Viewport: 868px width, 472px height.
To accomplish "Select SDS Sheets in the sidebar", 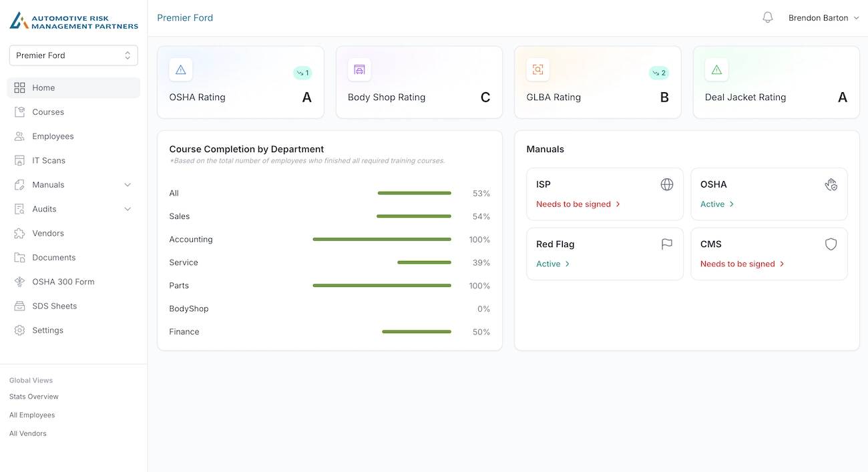I will (x=54, y=306).
